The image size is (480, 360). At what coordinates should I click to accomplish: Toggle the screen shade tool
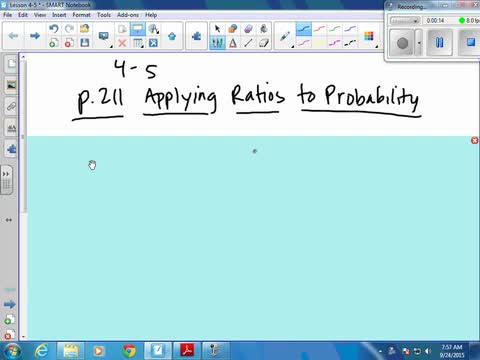138,29
